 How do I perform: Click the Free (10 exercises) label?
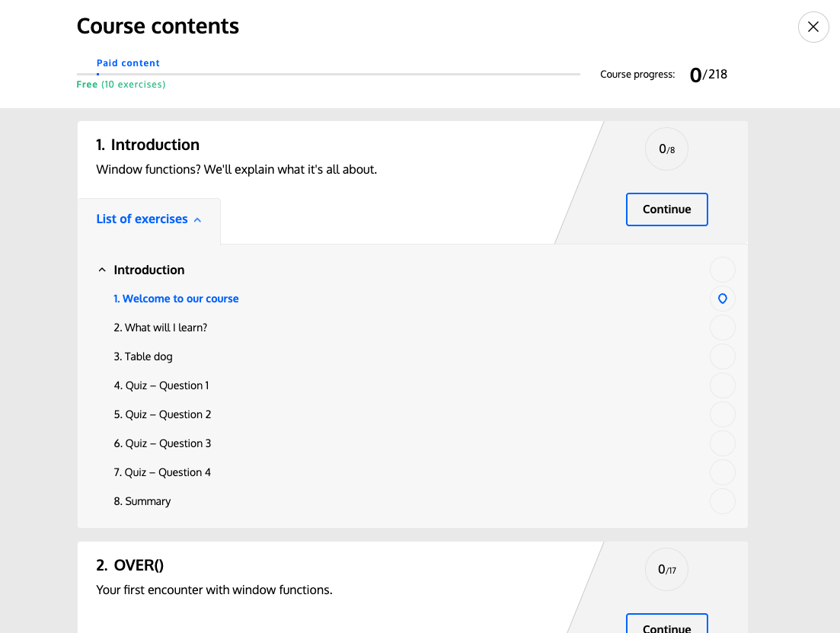(x=121, y=84)
